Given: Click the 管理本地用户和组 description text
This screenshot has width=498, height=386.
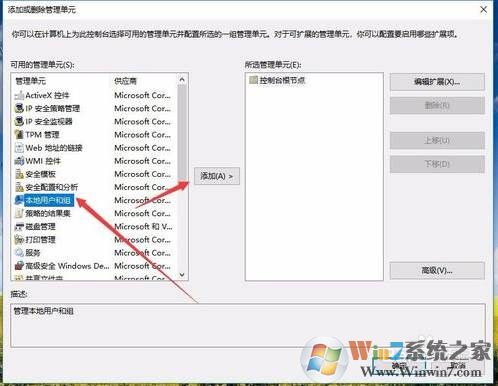Looking at the screenshot, I should click(x=43, y=311).
